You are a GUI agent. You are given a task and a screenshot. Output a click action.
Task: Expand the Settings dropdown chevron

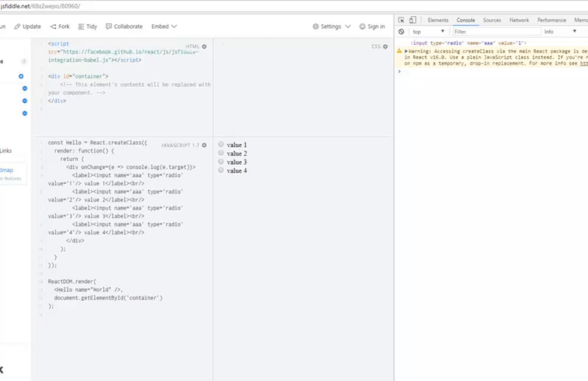[348, 26]
